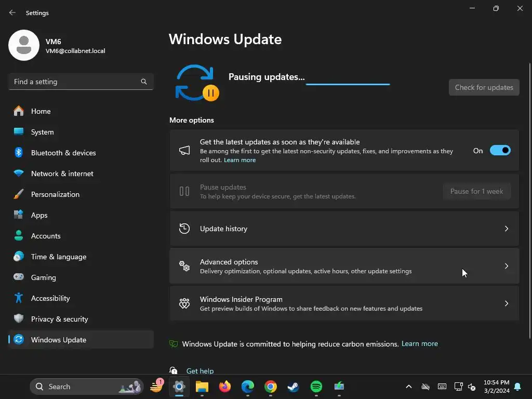Click Check for updates button
This screenshot has height=399, width=532.
(484, 87)
